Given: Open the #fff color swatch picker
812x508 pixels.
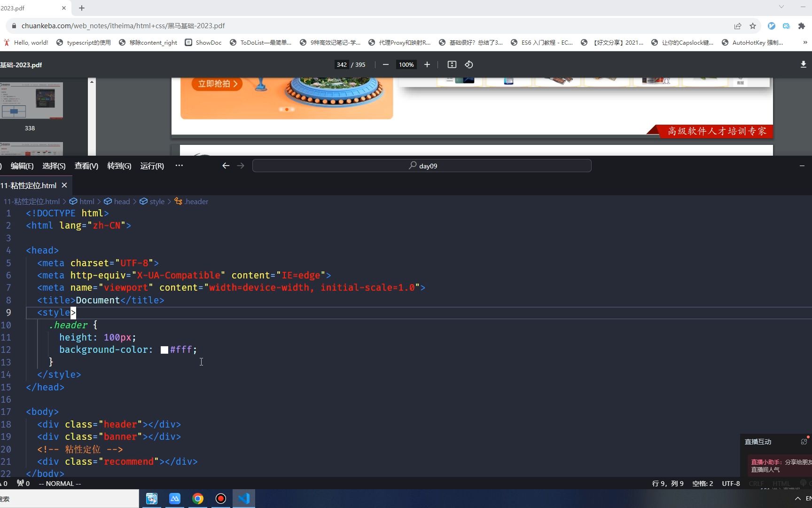Looking at the screenshot, I should point(164,350).
